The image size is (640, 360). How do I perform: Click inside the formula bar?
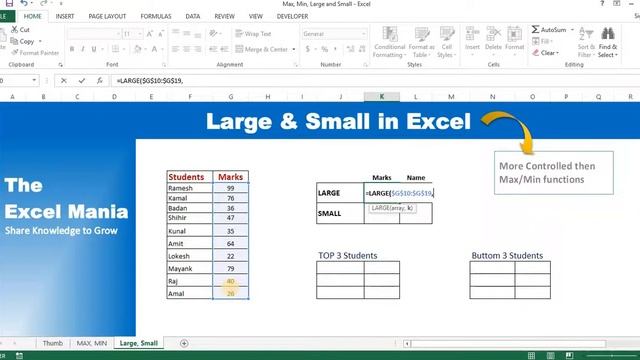click(x=376, y=81)
